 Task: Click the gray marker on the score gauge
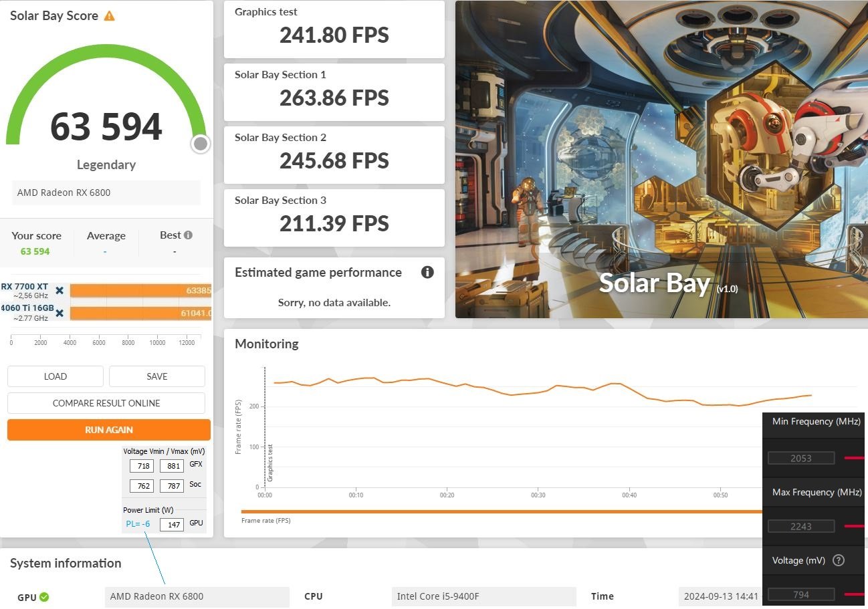click(200, 144)
